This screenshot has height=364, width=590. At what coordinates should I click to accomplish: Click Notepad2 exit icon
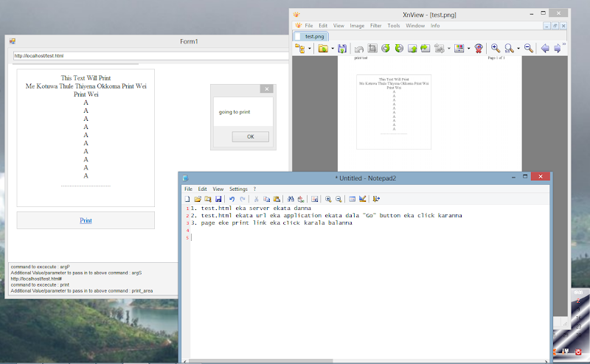click(x=376, y=199)
